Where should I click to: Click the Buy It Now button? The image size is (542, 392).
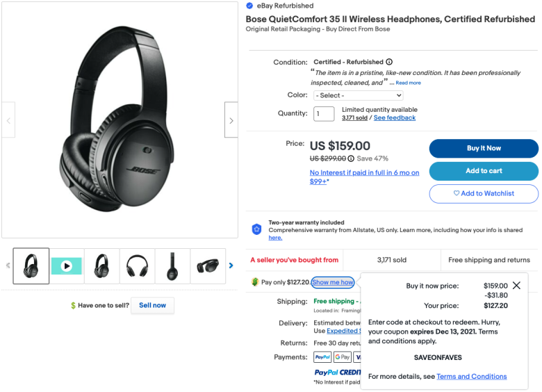(484, 148)
